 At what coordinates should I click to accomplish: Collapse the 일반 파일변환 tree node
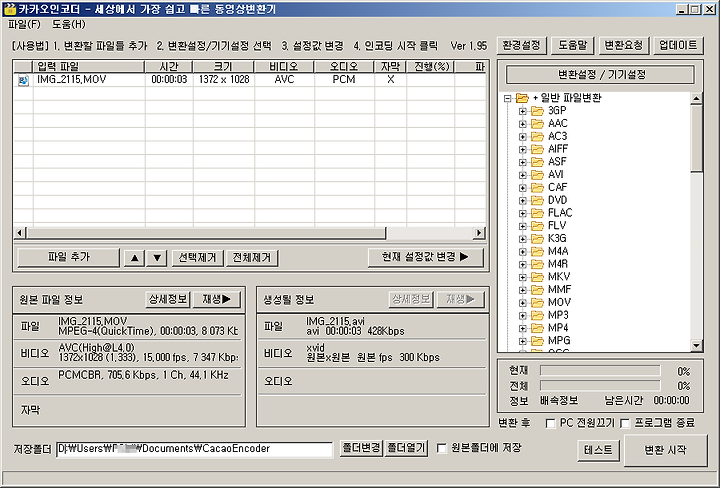(x=507, y=98)
